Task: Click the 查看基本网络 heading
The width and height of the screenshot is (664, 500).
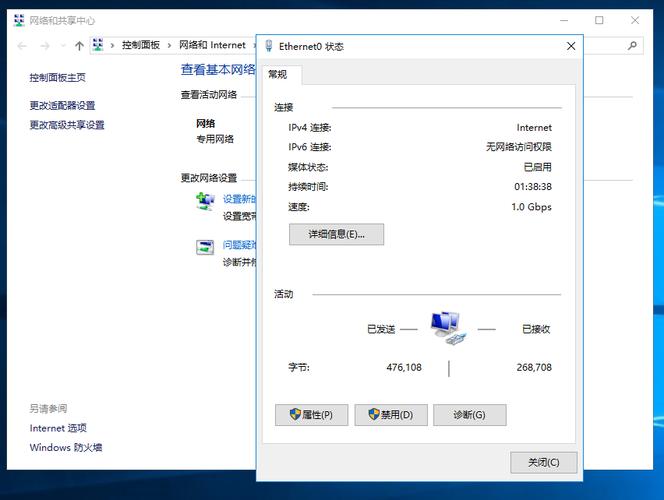Action: tap(218, 69)
